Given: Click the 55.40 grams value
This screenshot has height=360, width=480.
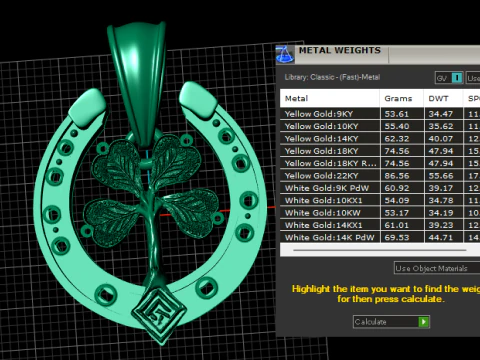Looking at the screenshot, I should 396,126.
